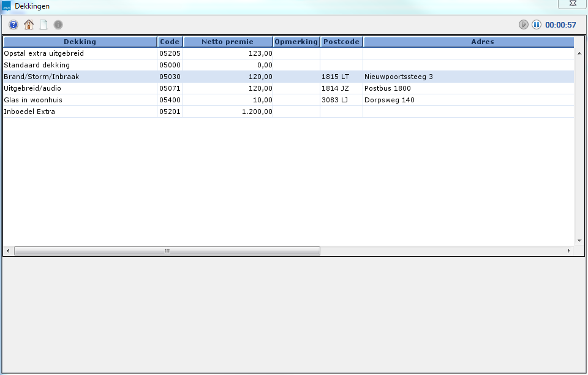
Task: Sort by the Code column header
Action: point(170,42)
